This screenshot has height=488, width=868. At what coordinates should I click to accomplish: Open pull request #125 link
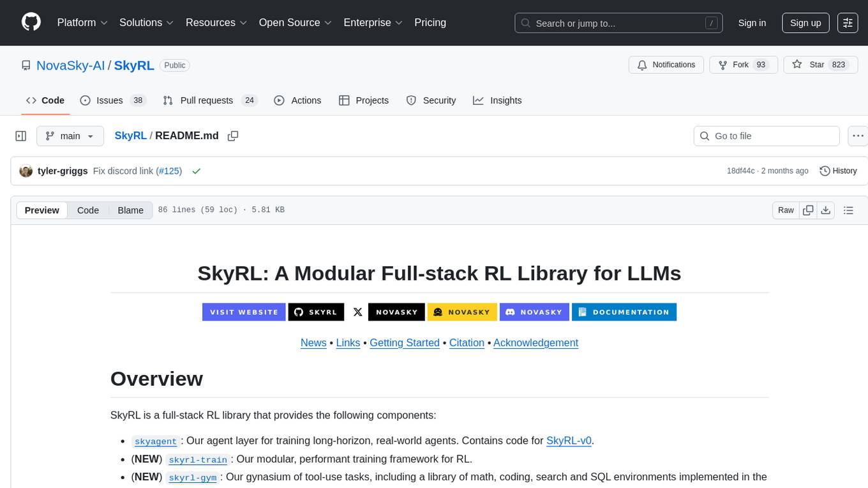pos(169,171)
